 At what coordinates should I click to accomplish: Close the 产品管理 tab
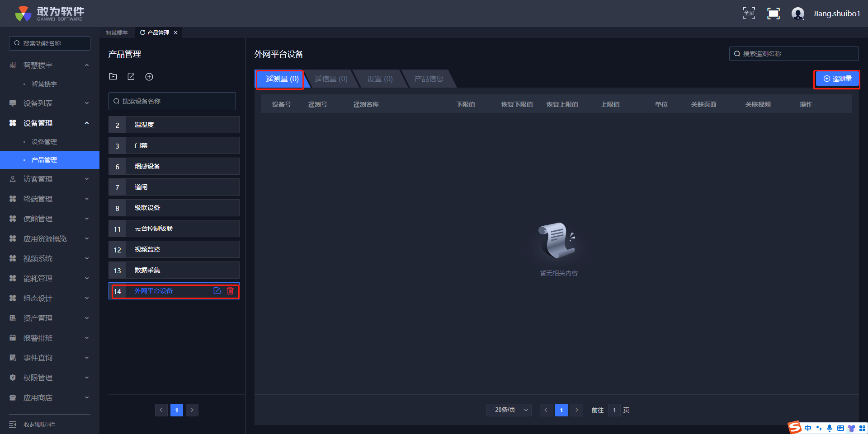click(175, 33)
